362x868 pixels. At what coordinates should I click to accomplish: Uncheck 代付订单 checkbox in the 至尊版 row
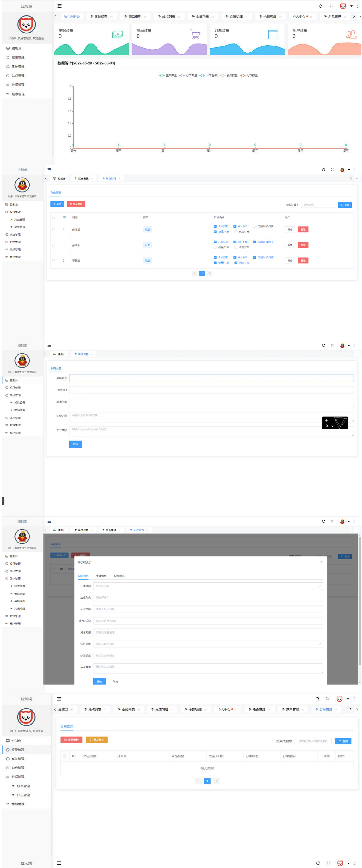point(236,263)
